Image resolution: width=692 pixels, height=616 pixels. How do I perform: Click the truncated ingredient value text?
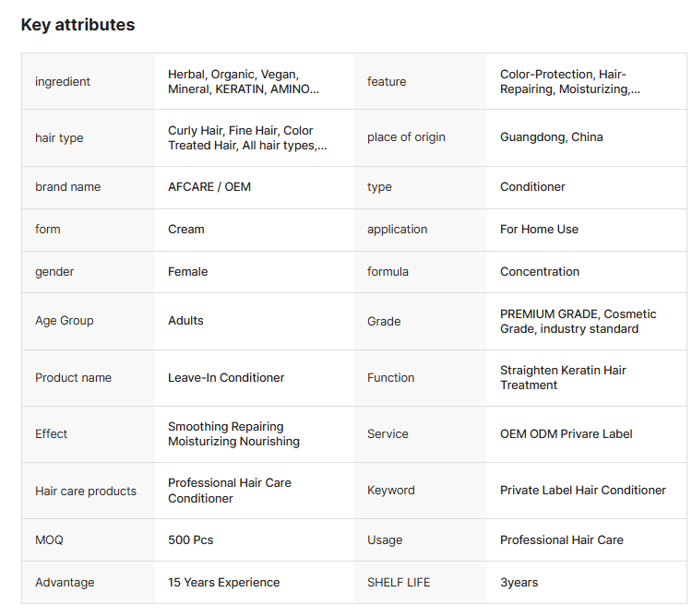click(244, 82)
